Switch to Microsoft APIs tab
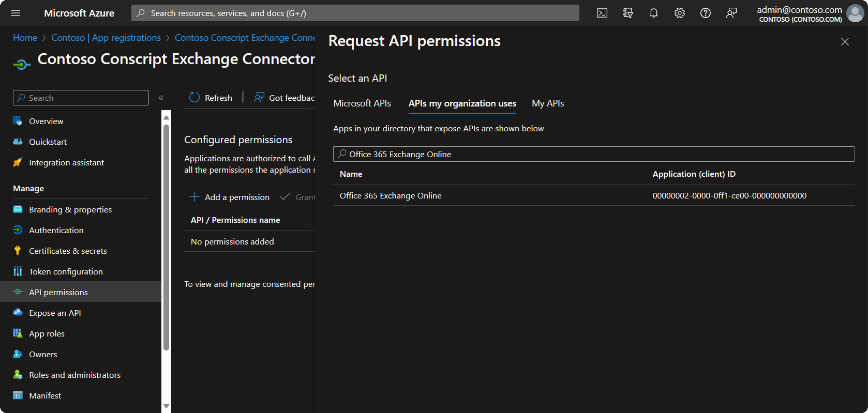 (x=362, y=103)
